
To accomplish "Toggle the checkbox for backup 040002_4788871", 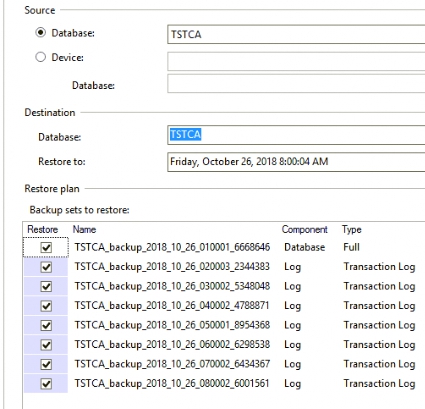I will (x=46, y=306).
